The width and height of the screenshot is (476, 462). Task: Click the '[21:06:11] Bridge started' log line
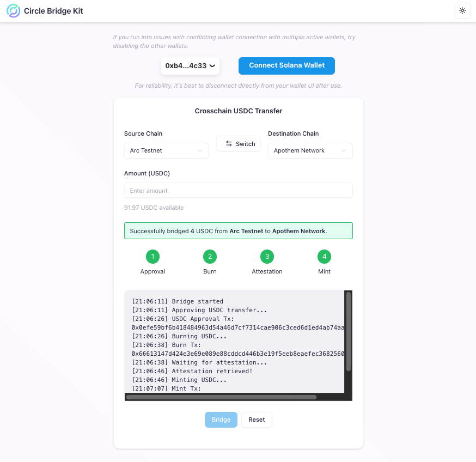coord(178,301)
